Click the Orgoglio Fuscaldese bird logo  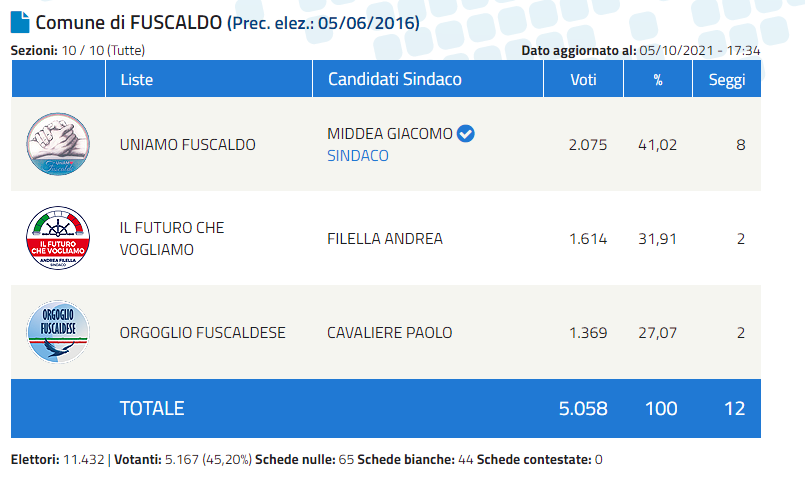(58, 332)
